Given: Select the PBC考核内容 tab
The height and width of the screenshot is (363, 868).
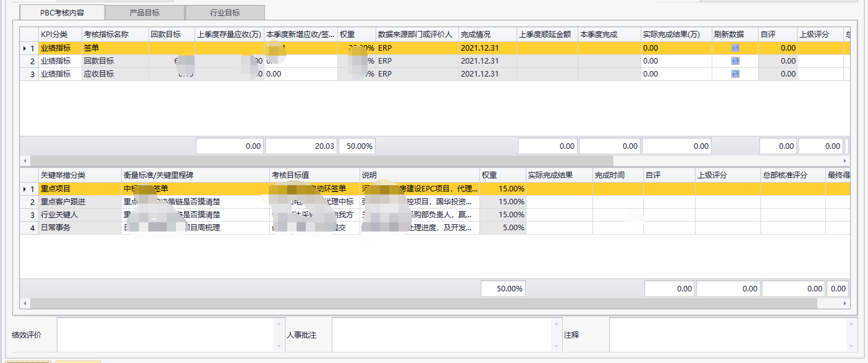Looking at the screenshot, I should 62,12.
